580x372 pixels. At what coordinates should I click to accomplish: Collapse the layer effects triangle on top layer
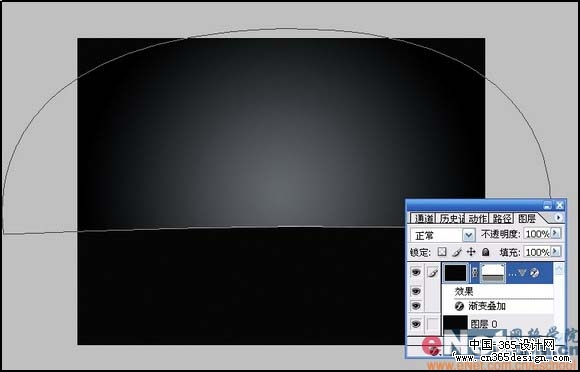(522, 273)
